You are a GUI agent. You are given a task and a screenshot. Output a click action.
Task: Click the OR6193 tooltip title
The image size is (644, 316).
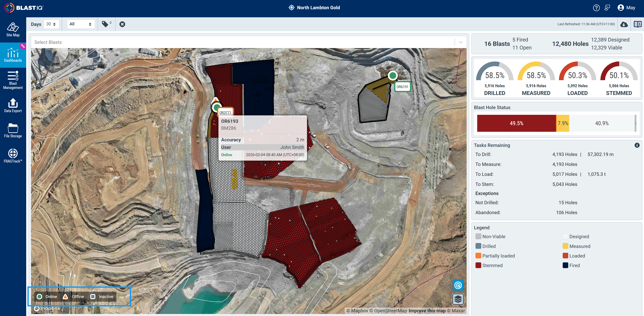pos(229,121)
